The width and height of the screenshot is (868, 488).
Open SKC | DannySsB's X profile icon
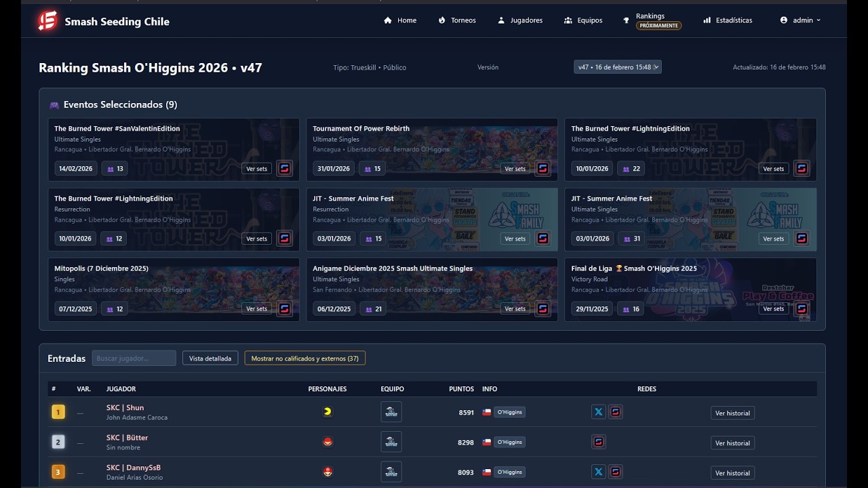[x=598, y=472]
